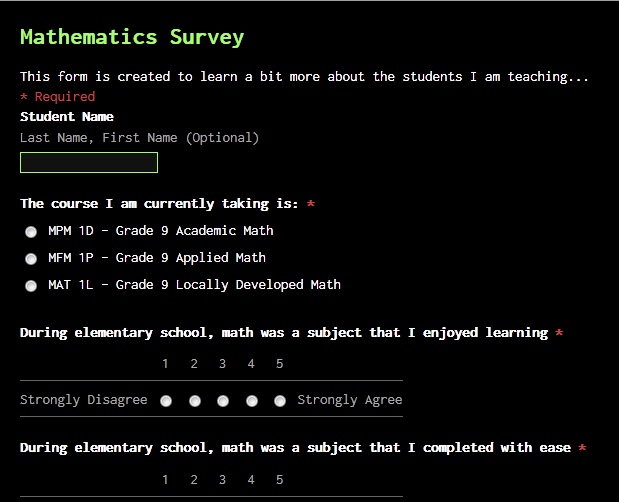Image resolution: width=619 pixels, height=502 pixels.
Task: Click the Mathematics Survey heading
Action: point(132,37)
